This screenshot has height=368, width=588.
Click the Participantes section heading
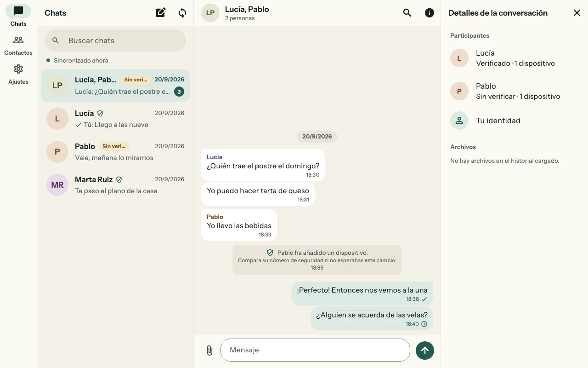[x=469, y=35]
